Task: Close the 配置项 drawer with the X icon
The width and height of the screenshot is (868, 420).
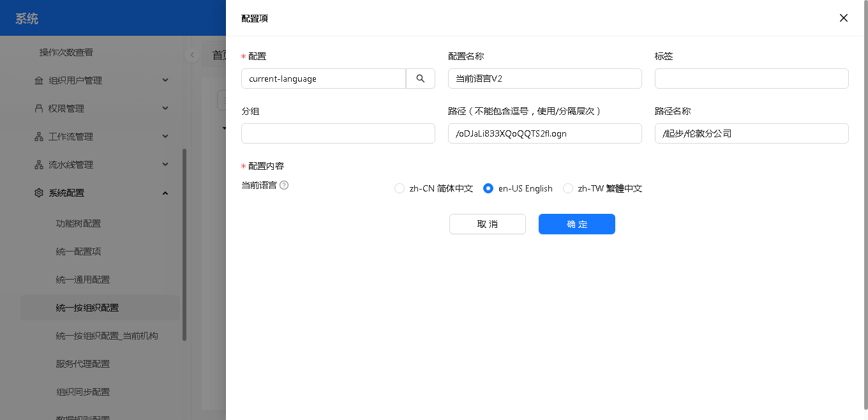Action: 844,18
